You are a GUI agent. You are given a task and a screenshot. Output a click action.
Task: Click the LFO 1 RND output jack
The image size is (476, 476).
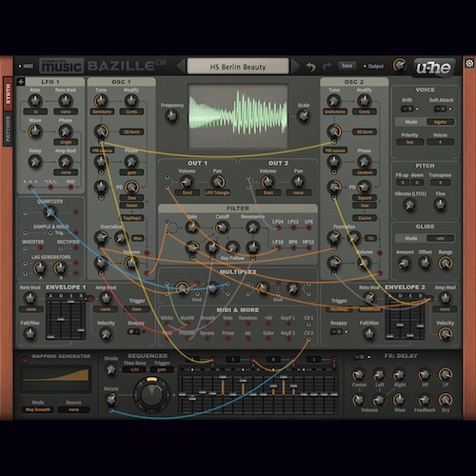click(70, 188)
